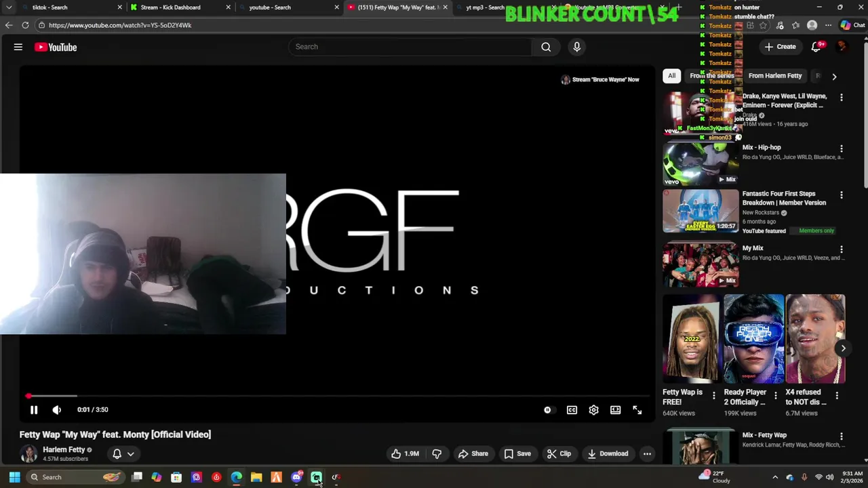Switch to the tiktok - Search tab
Viewport: 868px width, 488px height.
click(73, 7)
